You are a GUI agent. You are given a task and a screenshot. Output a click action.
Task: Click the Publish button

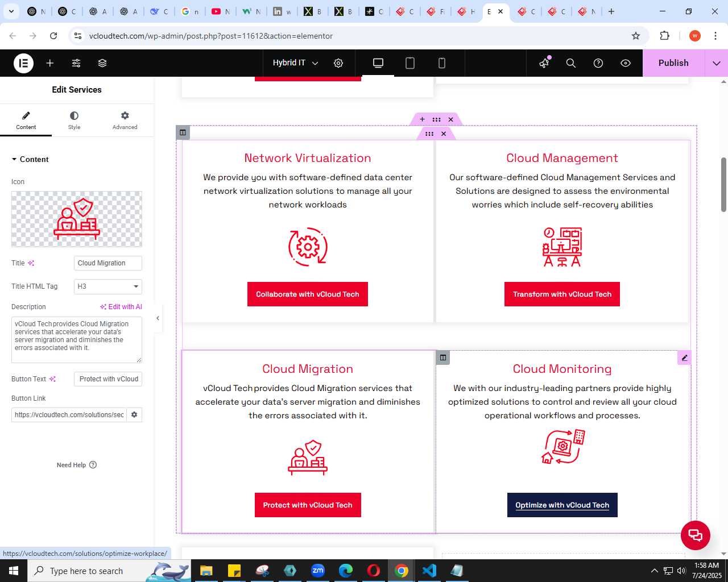(x=673, y=63)
